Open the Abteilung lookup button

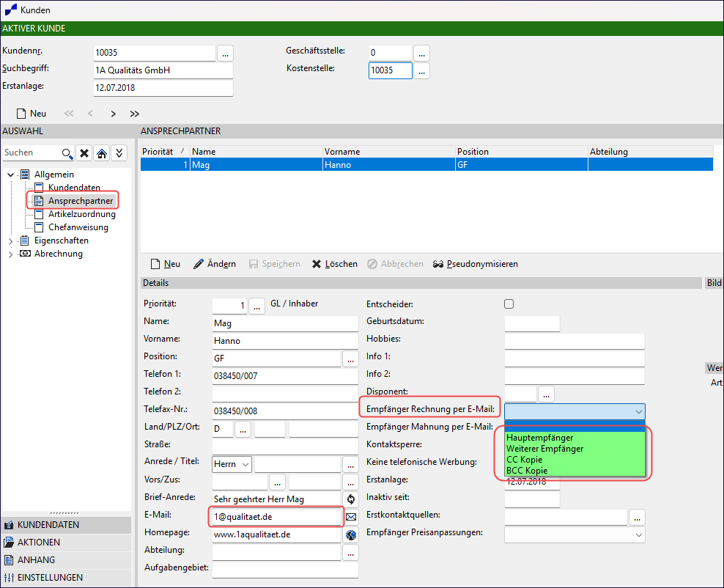[x=350, y=552]
